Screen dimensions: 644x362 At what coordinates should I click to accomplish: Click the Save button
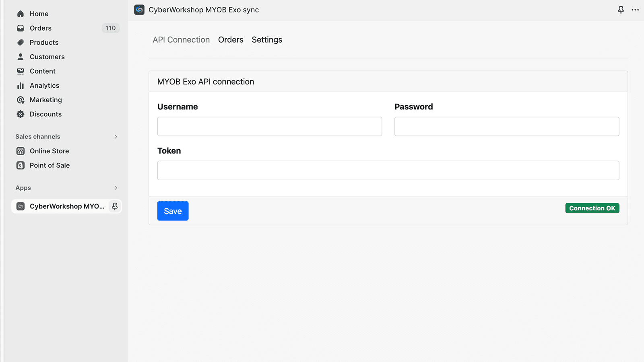pyautogui.click(x=173, y=211)
